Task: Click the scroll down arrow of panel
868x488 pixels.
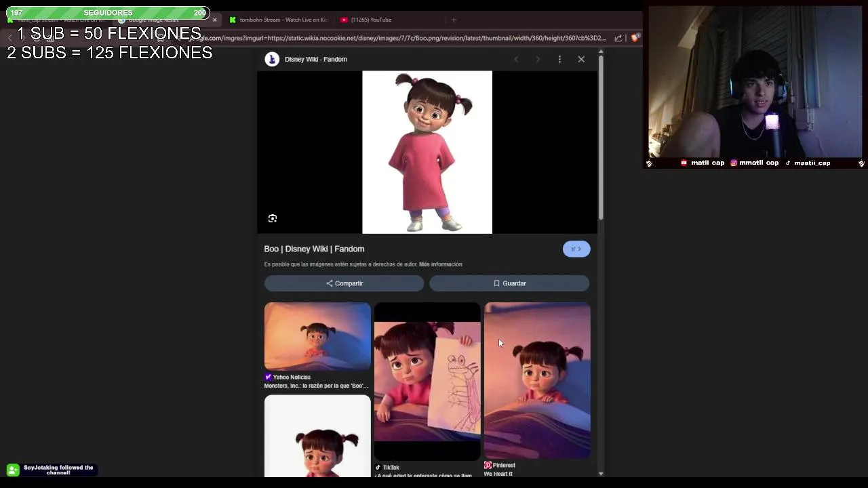Action: tap(601, 474)
